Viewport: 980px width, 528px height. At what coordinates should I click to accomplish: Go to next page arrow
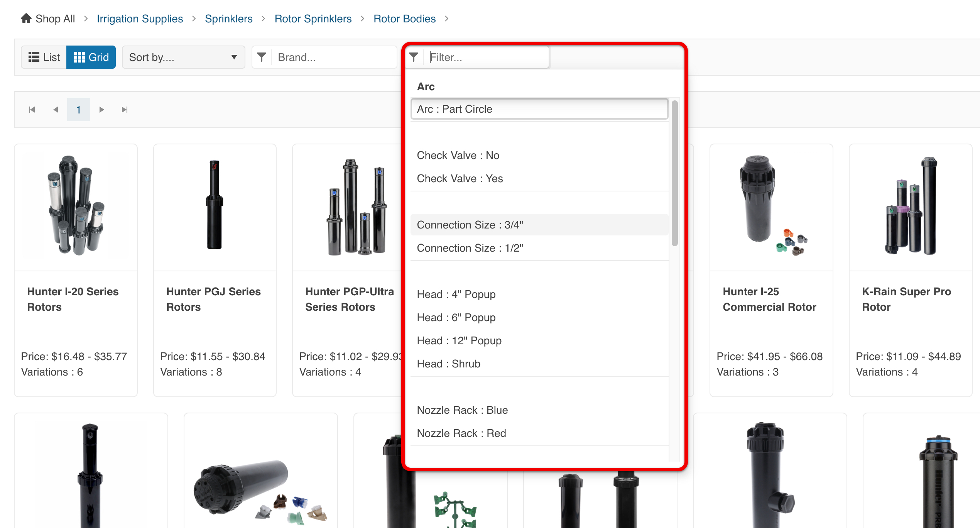point(101,110)
